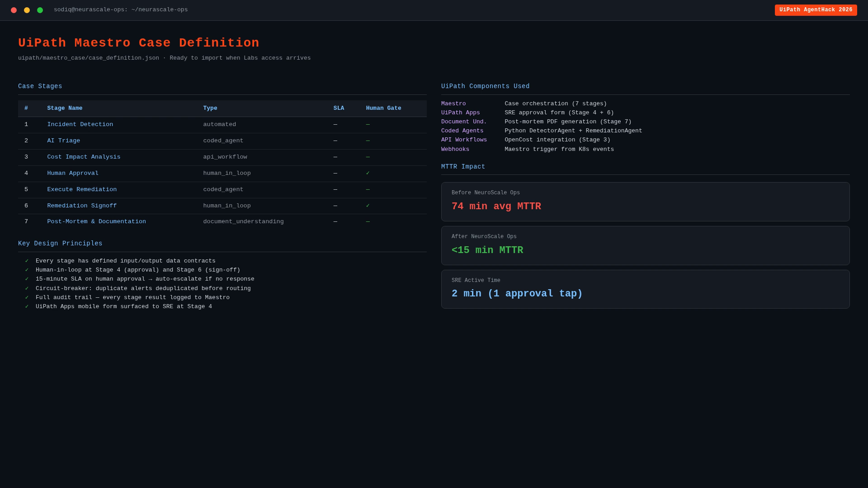Click the Webhooks component label
The height and width of the screenshot is (488, 868).
455,150
